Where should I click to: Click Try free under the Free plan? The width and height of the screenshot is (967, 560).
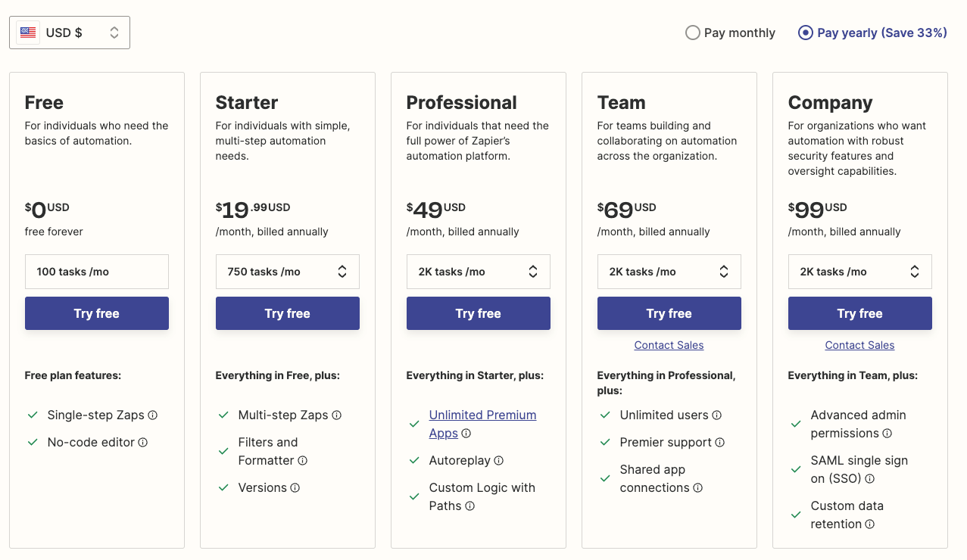[x=97, y=313]
